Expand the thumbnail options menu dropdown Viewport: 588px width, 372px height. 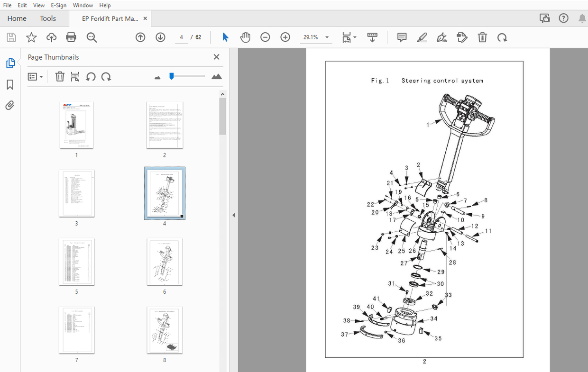36,76
